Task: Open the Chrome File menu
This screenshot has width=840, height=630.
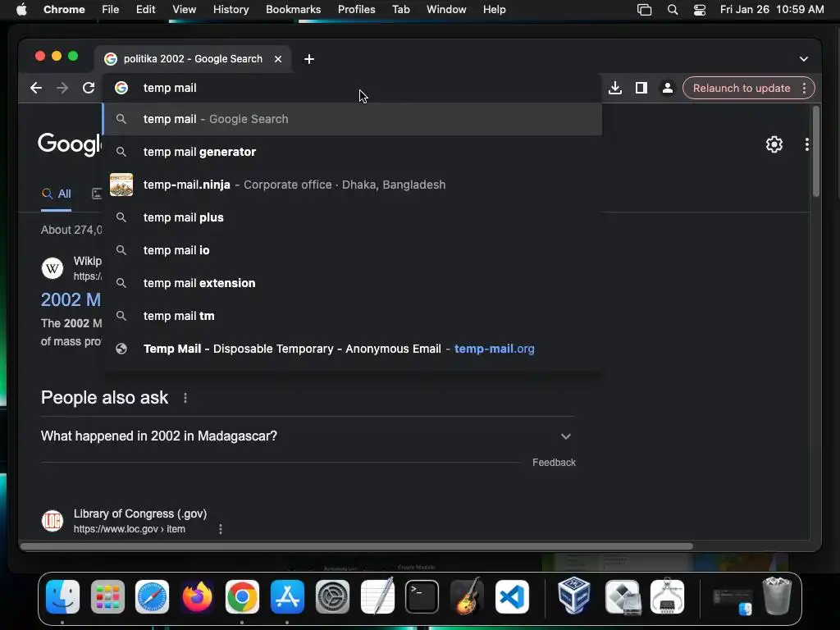Action: point(111,10)
